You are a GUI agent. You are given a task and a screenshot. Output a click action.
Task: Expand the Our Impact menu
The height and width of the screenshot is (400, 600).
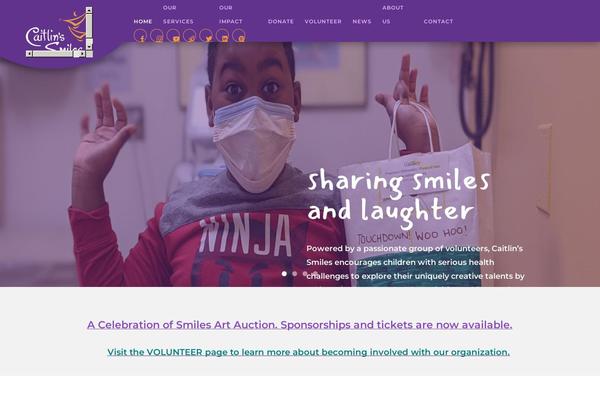231,15
